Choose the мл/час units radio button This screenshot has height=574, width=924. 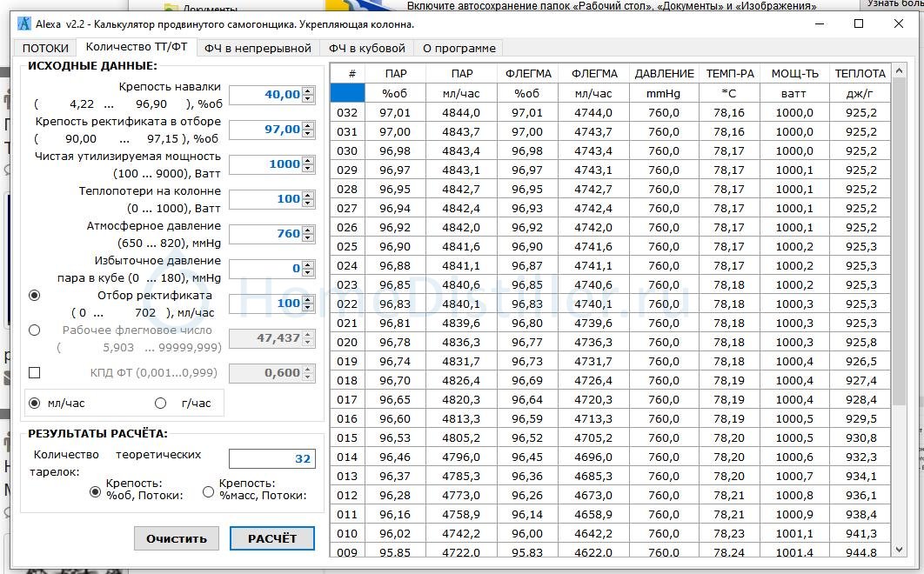point(35,403)
